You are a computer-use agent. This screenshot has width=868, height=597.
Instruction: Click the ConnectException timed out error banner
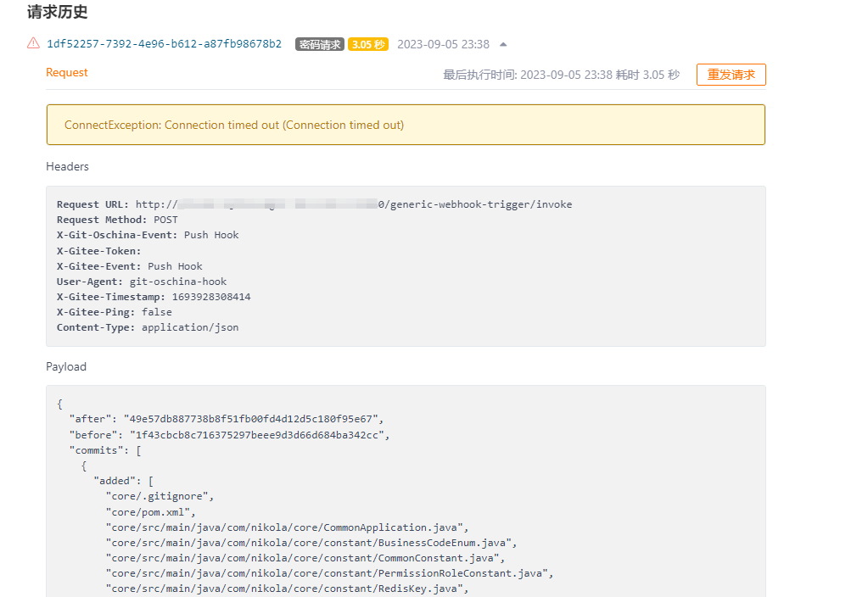coord(405,125)
